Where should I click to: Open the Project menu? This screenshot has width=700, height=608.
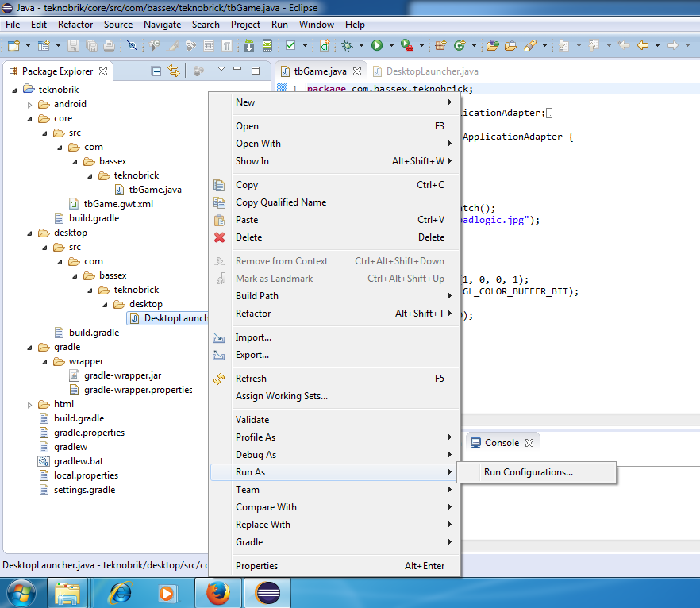click(245, 25)
